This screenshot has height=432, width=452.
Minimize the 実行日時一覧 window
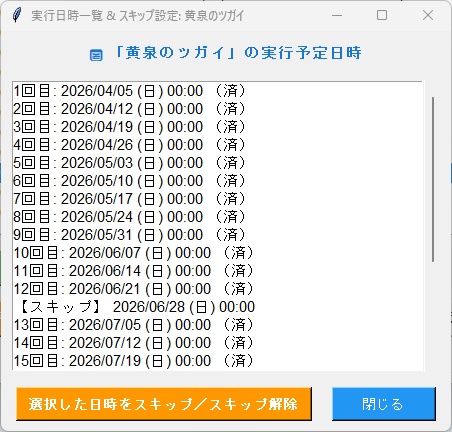[x=337, y=15]
